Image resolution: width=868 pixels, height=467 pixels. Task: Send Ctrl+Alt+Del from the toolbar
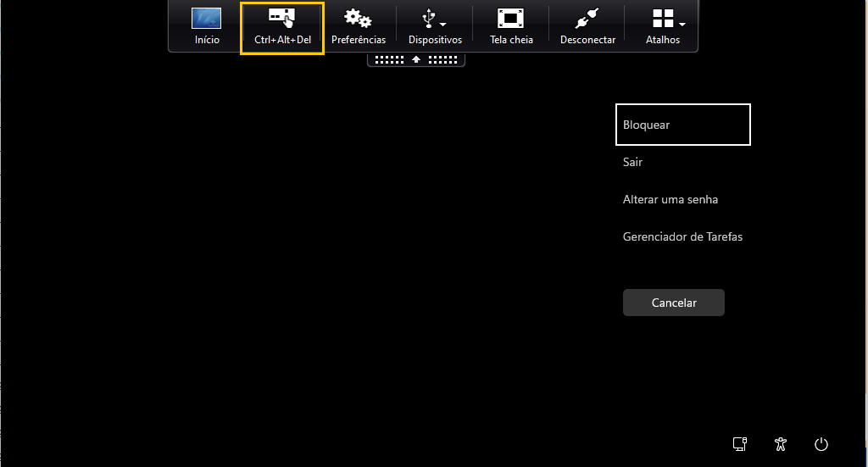coord(282,28)
